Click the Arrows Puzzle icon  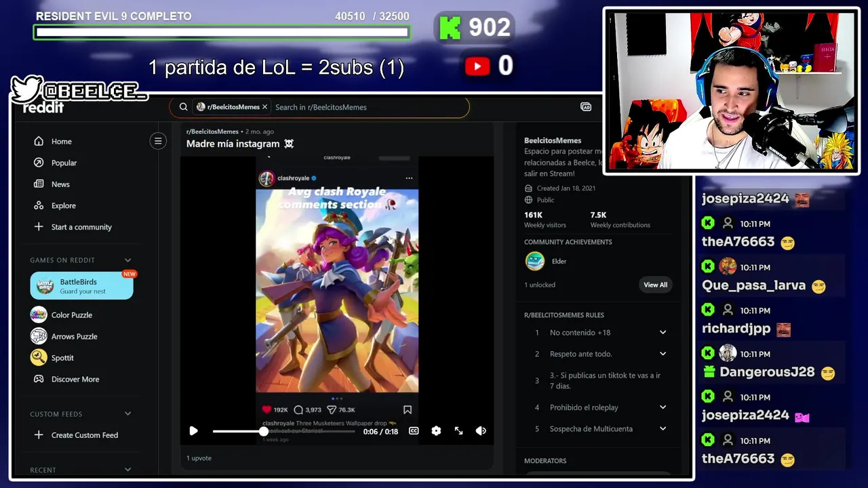pyautogui.click(x=39, y=336)
